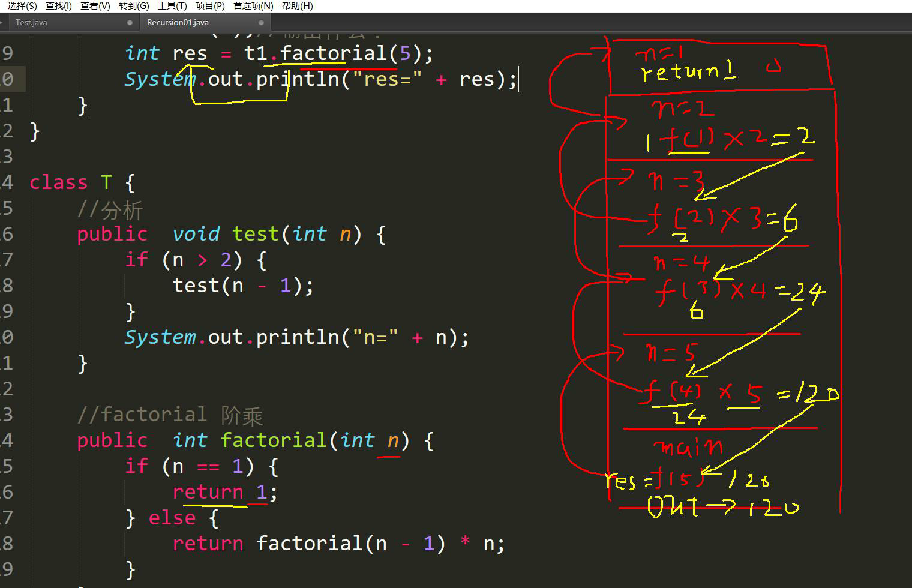Viewport: 912px width, 588px height.
Task: Click 'return factorial(n - 1) * n;' line
Action: pyautogui.click(x=339, y=544)
